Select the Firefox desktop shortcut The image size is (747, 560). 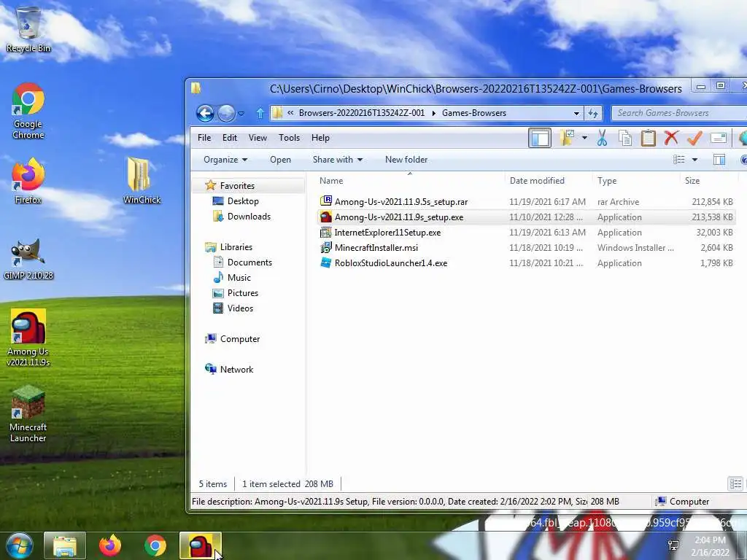[x=28, y=181]
